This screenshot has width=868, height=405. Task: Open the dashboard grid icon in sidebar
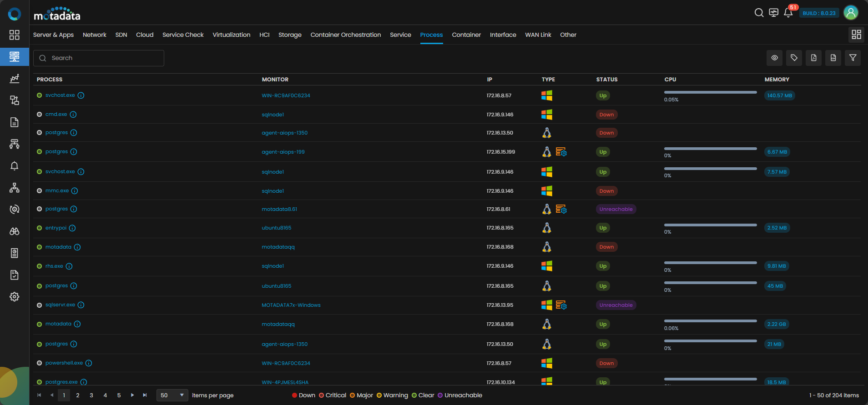tap(15, 35)
